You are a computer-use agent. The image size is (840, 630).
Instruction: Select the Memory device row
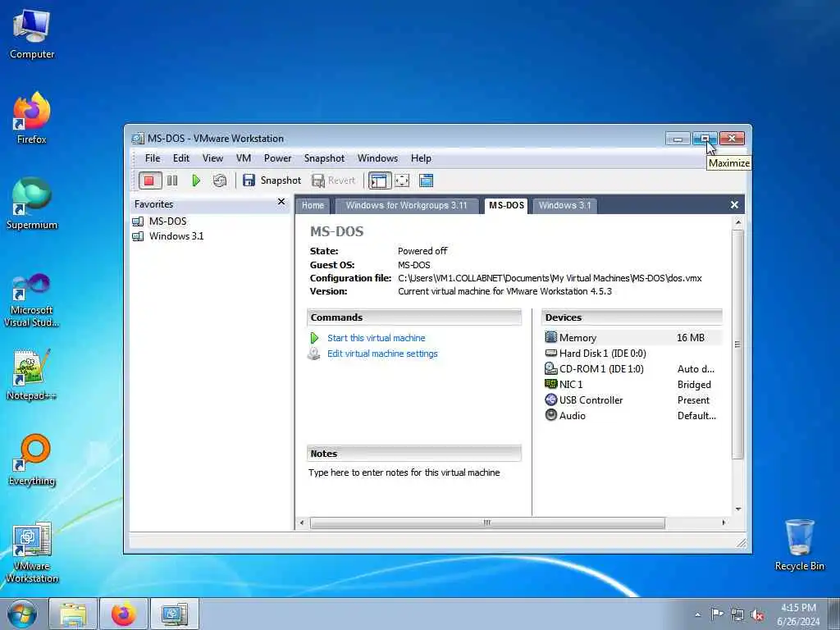coord(632,337)
